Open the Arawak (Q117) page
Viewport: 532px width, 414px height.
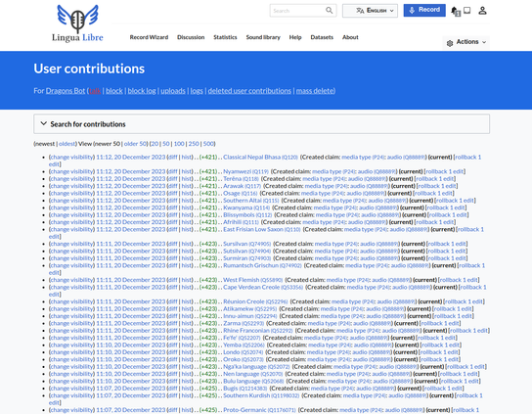click(x=242, y=186)
